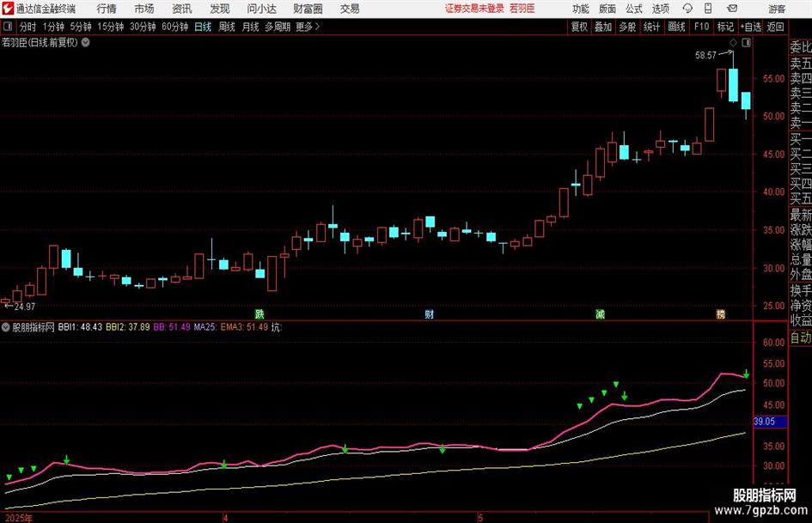
Task: Switch to 30分钟 period tab
Action: tap(143, 27)
